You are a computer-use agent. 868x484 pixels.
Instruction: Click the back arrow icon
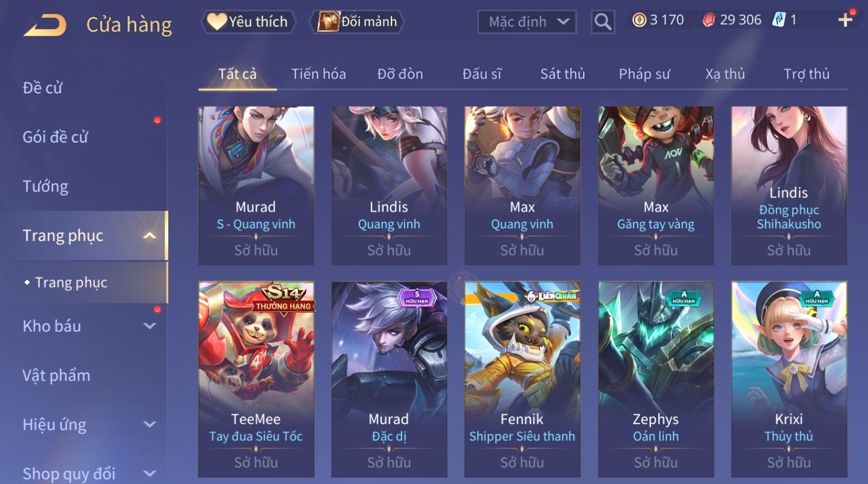pyautogui.click(x=45, y=25)
